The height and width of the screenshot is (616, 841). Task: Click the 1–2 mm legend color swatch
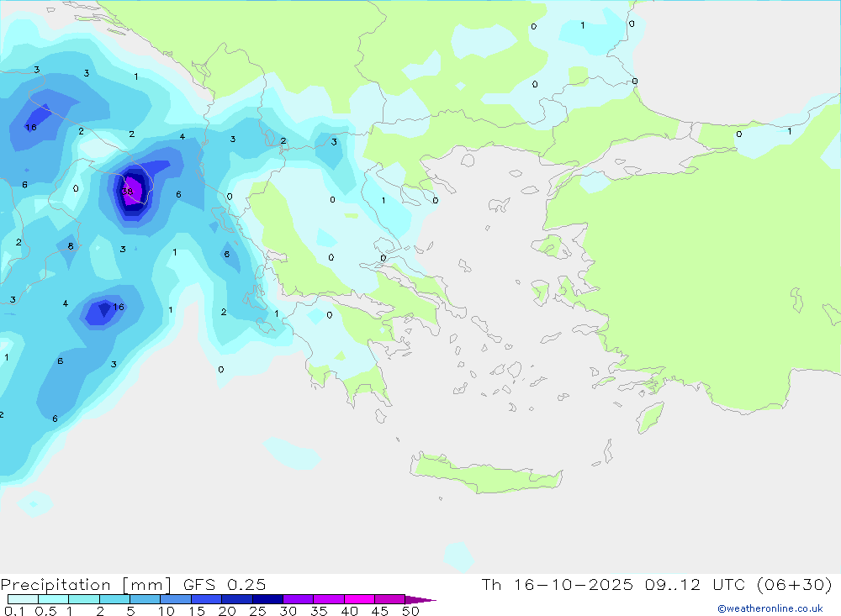[x=83, y=599]
